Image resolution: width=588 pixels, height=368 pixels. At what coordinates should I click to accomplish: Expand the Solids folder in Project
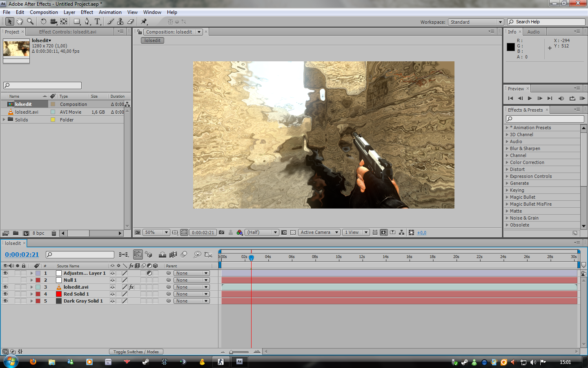[4, 120]
